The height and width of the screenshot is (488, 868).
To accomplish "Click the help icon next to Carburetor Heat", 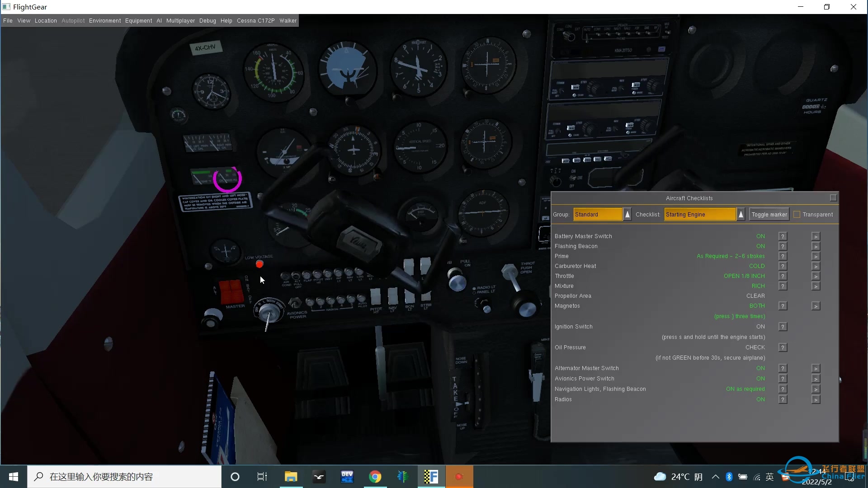I will (x=783, y=266).
